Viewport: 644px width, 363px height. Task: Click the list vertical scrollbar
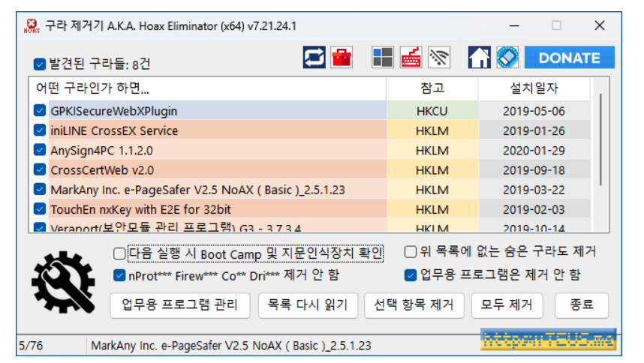pyautogui.click(x=600, y=139)
